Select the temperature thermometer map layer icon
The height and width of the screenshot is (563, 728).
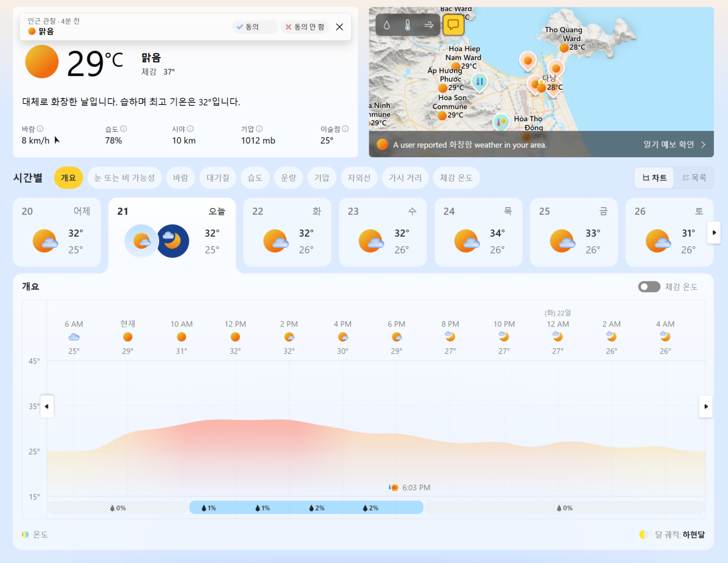pos(408,25)
